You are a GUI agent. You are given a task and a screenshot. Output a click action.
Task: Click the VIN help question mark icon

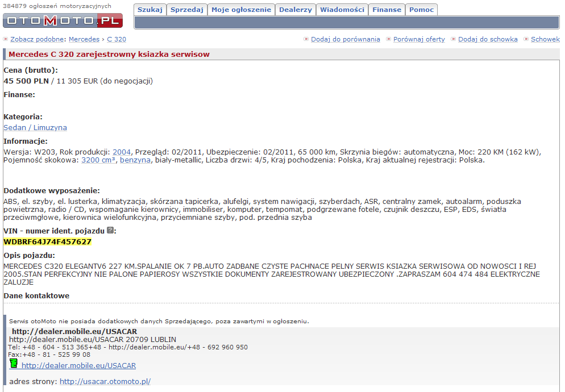110,231
